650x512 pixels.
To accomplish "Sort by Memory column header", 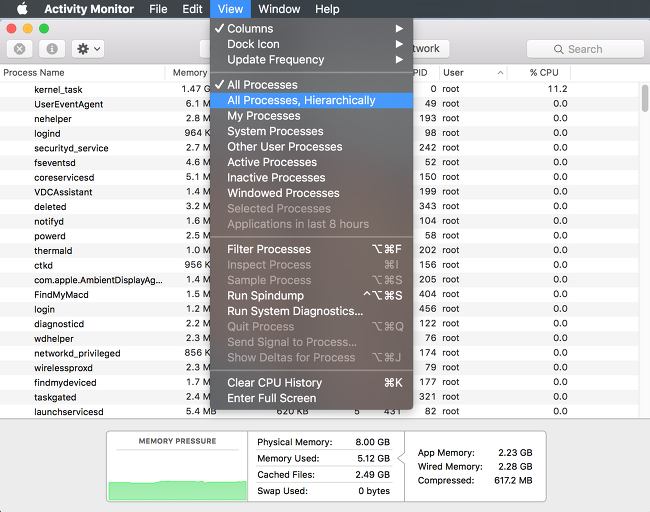I will 188,73.
